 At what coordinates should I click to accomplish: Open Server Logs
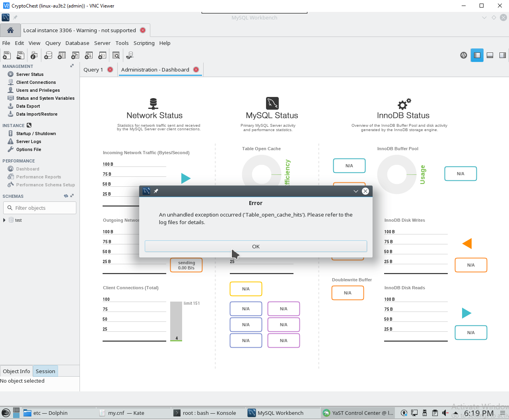29,141
